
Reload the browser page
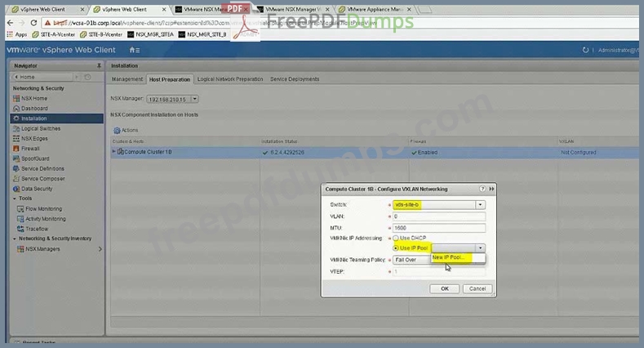(x=33, y=23)
